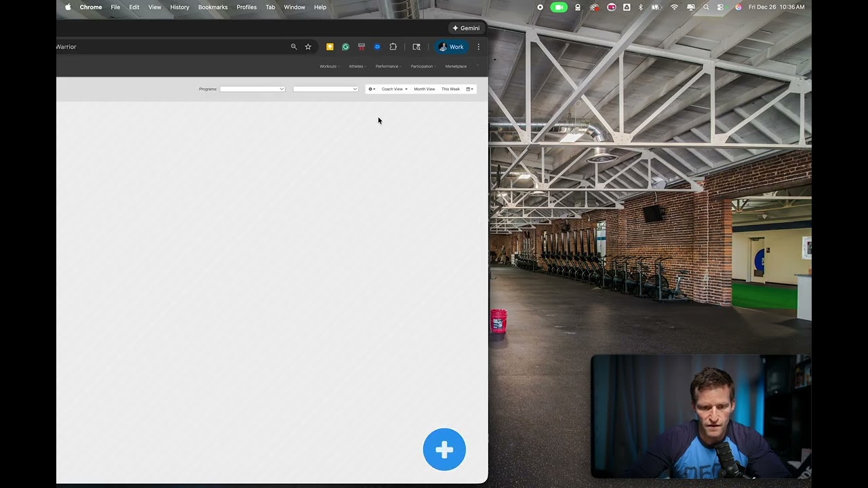Viewport: 868px width, 488px height.
Task: Open the Help menu
Action: pyautogui.click(x=320, y=7)
